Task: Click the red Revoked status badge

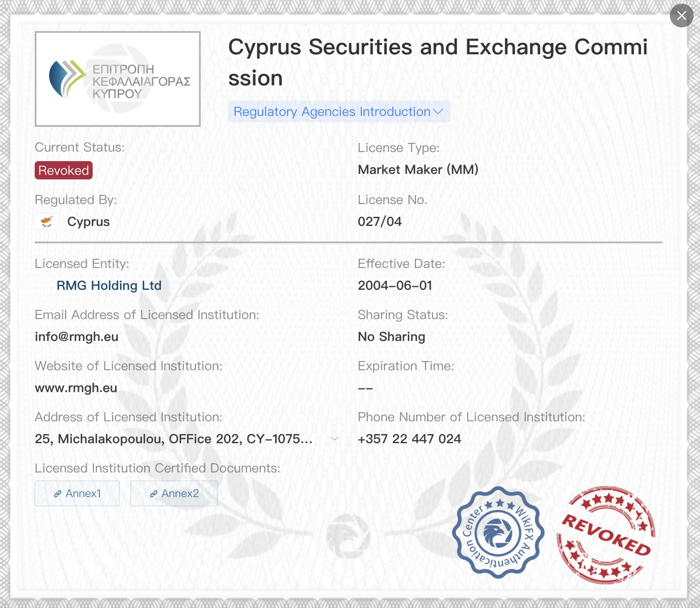Action: (63, 170)
